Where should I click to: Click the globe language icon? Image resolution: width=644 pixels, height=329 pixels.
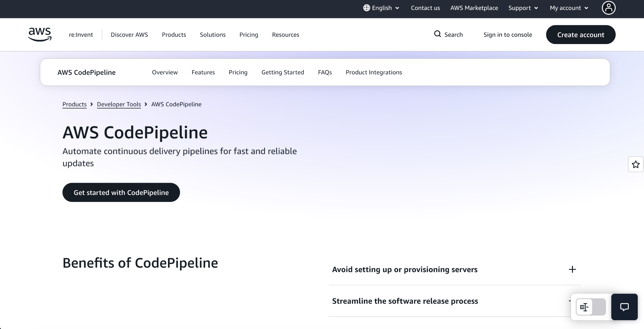(x=366, y=8)
